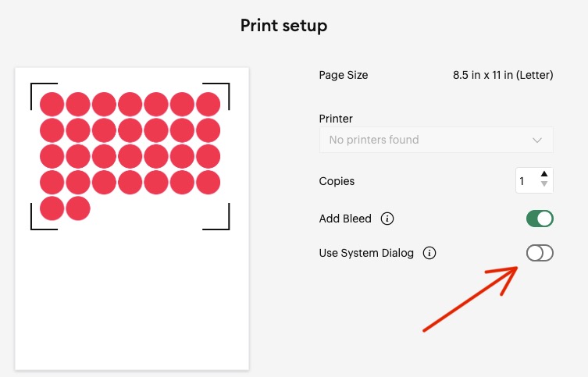Decrease Copies with the down arrow
588x377 pixels.
click(544, 185)
